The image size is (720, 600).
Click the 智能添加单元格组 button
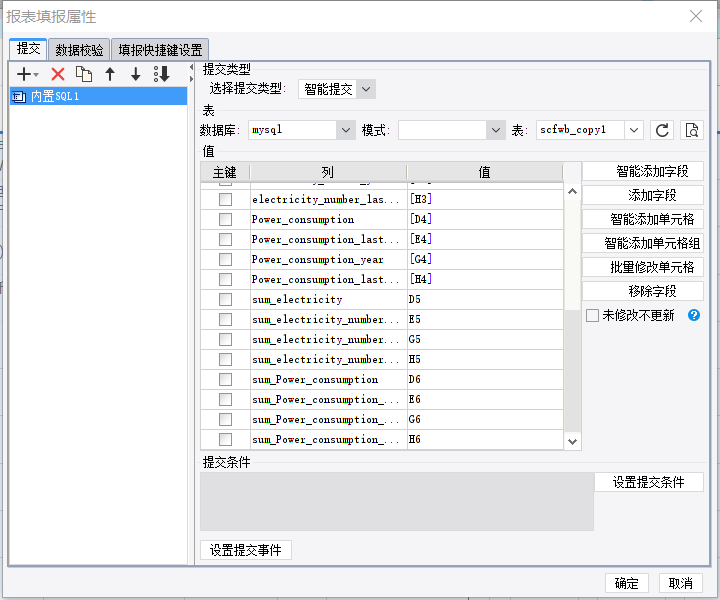pyautogui.click(x=643, y=243)
